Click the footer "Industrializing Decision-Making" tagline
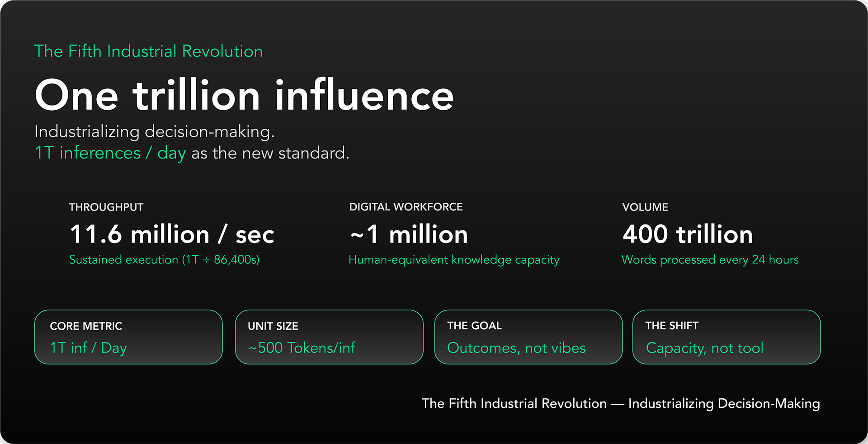868x444 pixels. pos(724,404)
